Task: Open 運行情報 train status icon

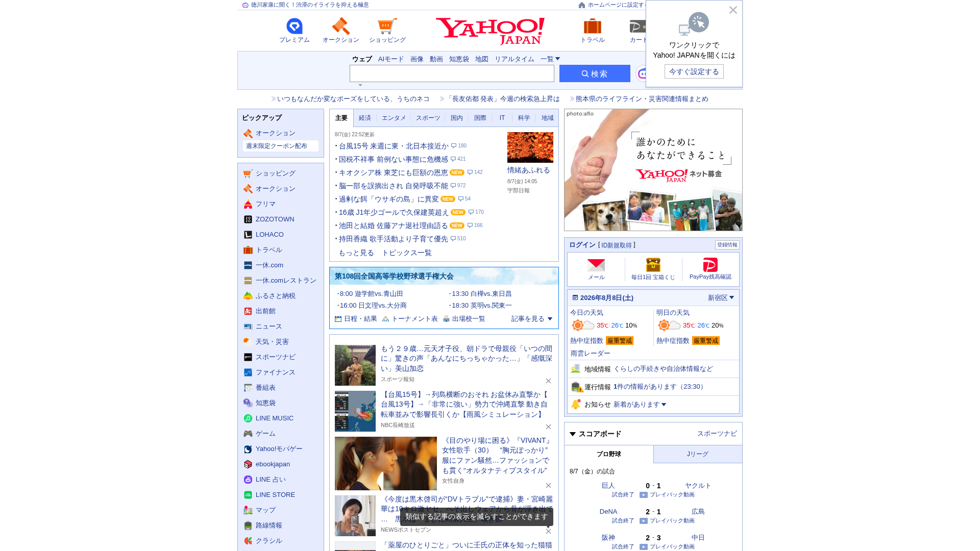Action: coord(576,387)
